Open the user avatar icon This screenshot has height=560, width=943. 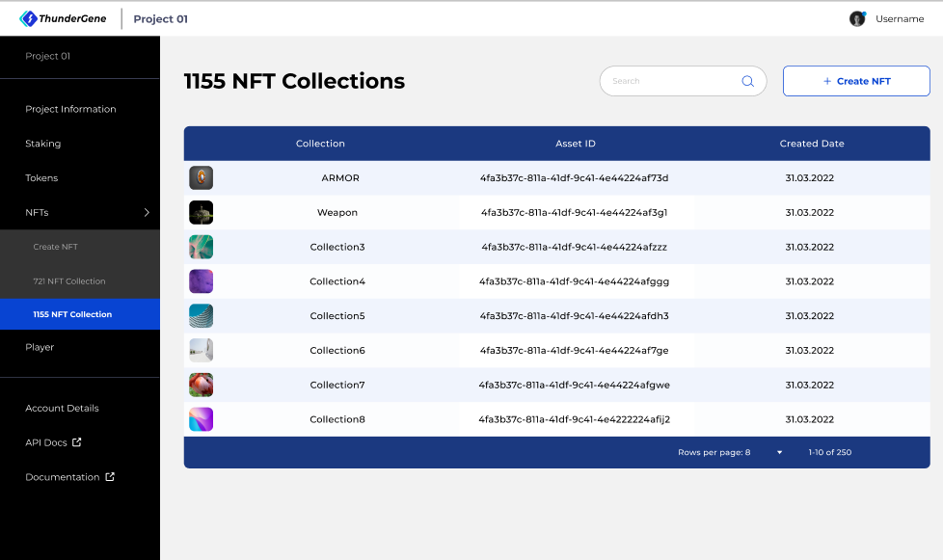click(x=857, y=18)
